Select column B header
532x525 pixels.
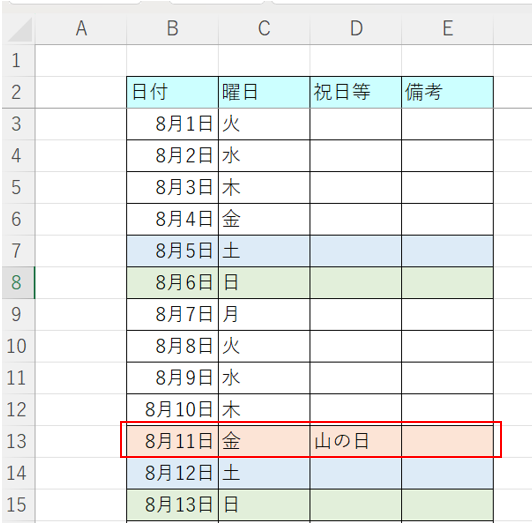[x=172, y=29]
